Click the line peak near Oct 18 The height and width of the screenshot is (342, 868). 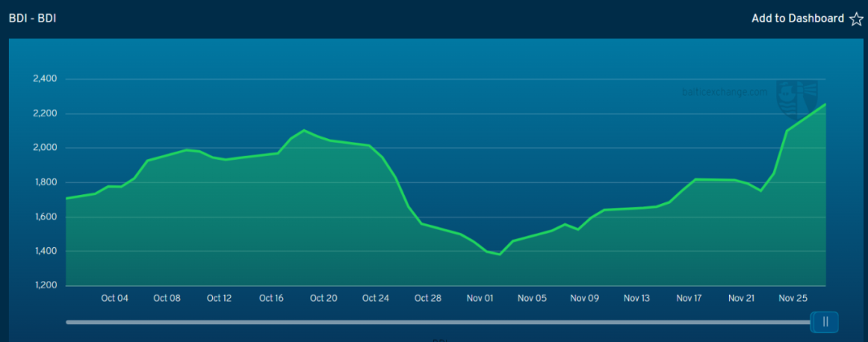coord(304,130)
